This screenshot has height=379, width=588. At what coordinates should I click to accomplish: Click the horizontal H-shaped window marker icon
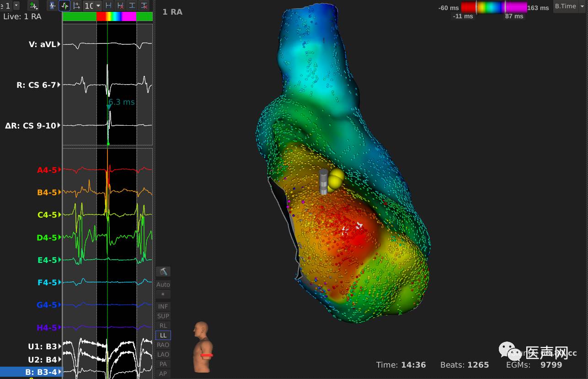(x=108, y=5)
